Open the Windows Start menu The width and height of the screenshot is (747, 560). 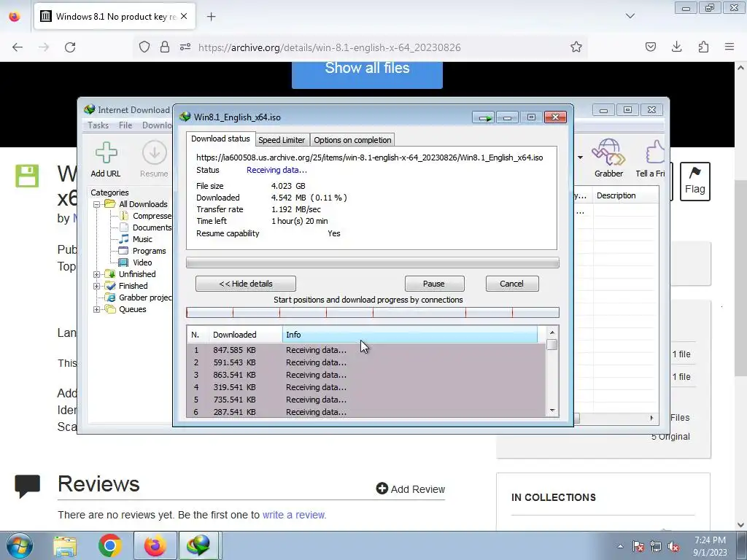pos(20,545)
